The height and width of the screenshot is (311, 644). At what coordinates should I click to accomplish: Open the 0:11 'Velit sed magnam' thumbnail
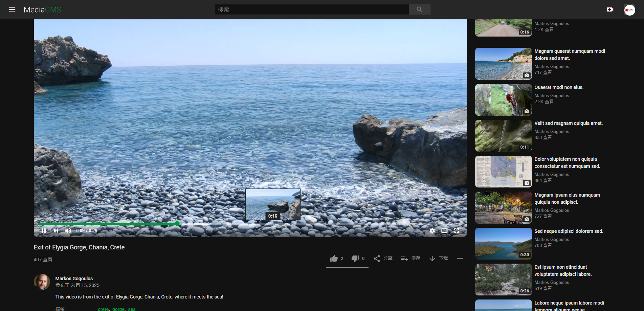tap(503, 136)
